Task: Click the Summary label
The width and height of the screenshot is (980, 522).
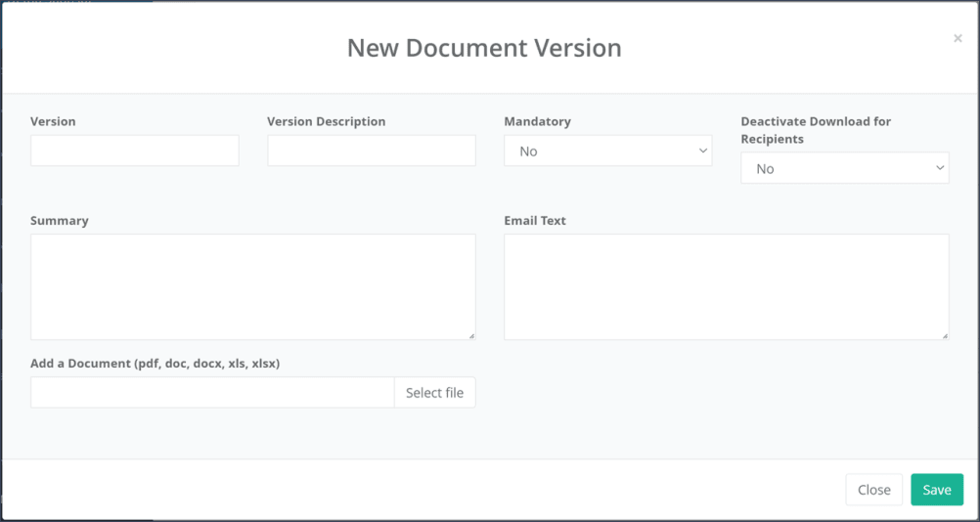Action: pyautogui.click(x=60, y=221)
